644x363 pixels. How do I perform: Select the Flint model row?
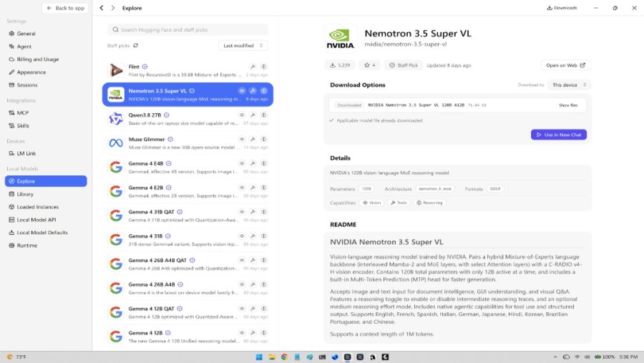pos(187,70)
